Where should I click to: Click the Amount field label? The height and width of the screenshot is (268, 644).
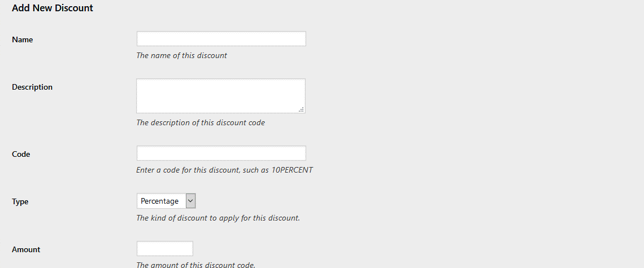(26, 249)
